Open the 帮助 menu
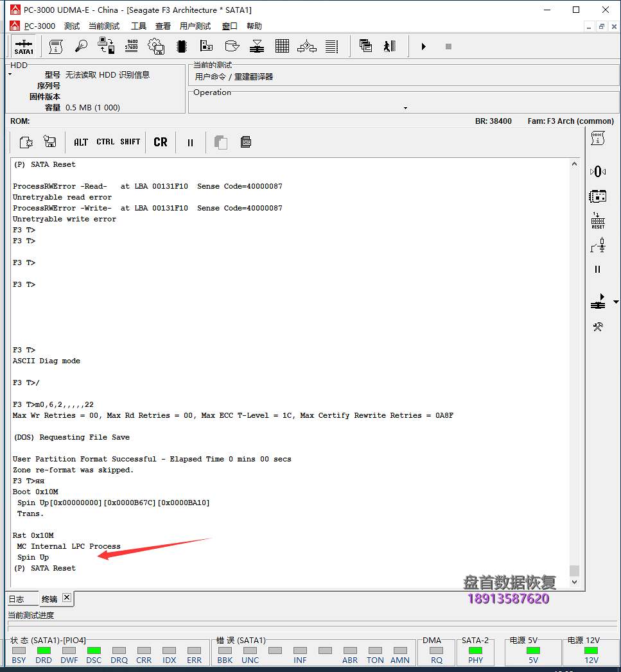 click(x=254, y=26)
